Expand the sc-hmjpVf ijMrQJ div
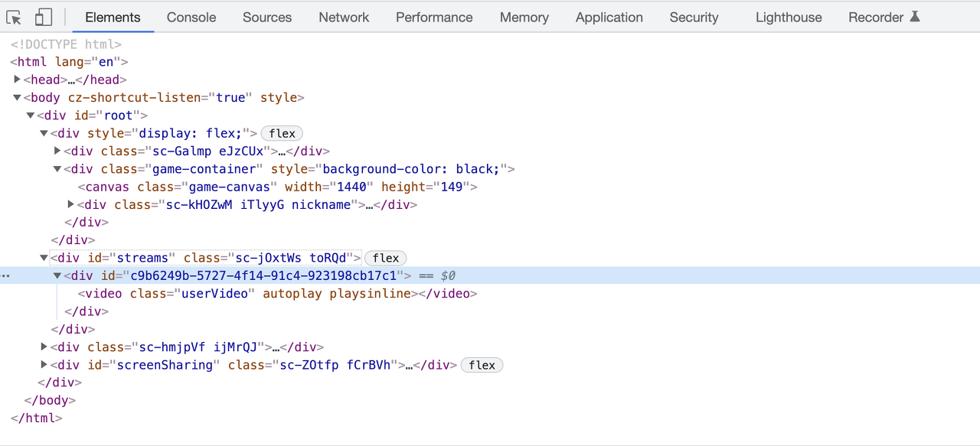Screen dimensions: 980x446 44,347
